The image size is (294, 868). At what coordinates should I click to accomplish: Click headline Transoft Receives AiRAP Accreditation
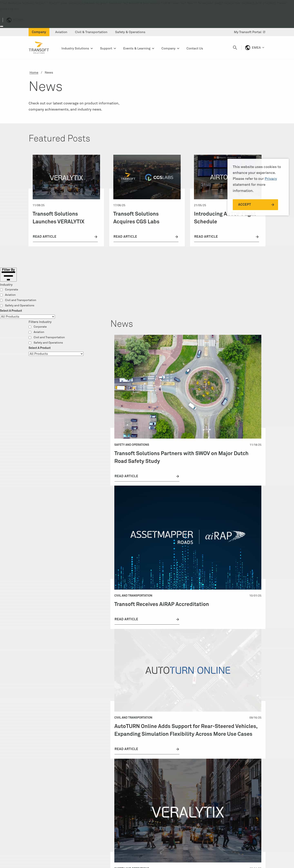162,604
